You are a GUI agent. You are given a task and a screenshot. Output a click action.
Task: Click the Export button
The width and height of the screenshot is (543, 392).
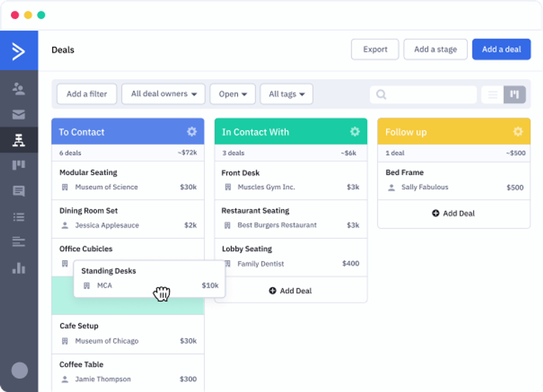pyautogui.click(x=375, y=50)
